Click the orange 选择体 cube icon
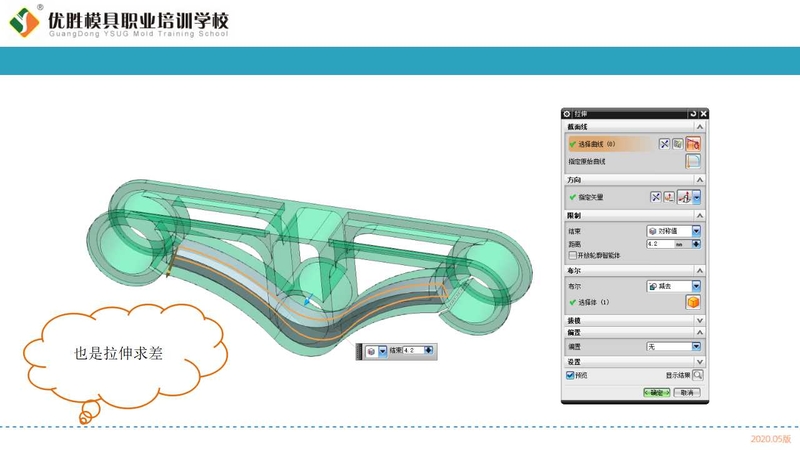 click(x=692, y=302)
